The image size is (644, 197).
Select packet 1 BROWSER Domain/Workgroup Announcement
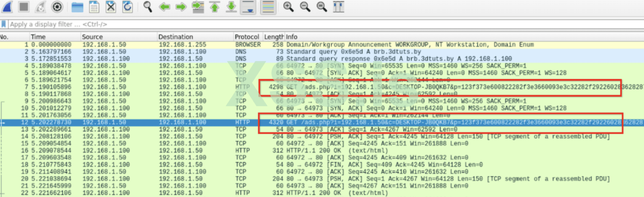(322, 44)
